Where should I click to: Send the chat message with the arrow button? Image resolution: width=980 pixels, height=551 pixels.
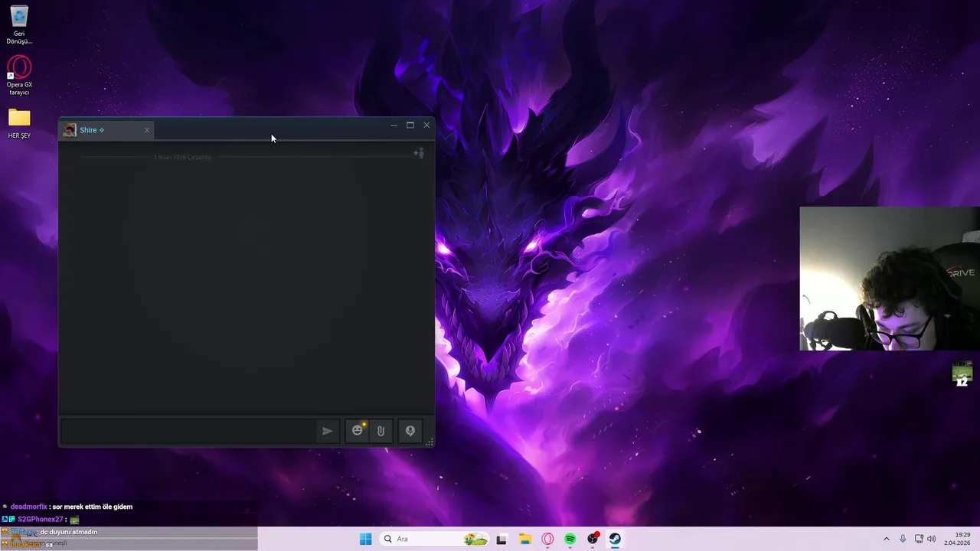pyautogui.click(x=327, y=431)
